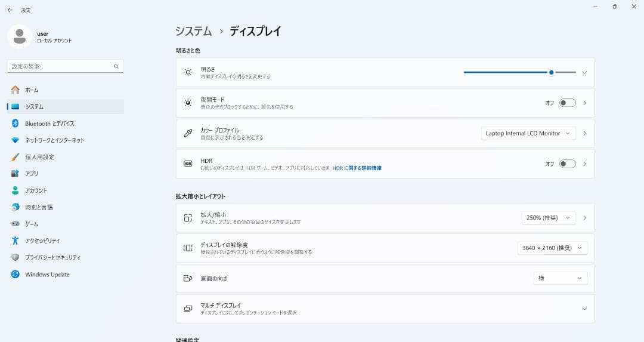
Task: Click the 個人用設定 paintbrush icon
Action: pyautogui.click(x=16, y=157)
